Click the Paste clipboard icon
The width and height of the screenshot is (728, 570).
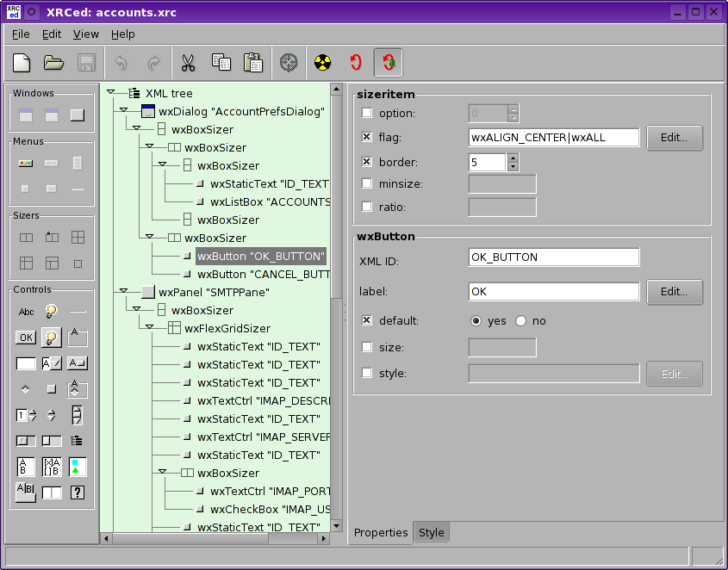(x=252, y=63)
